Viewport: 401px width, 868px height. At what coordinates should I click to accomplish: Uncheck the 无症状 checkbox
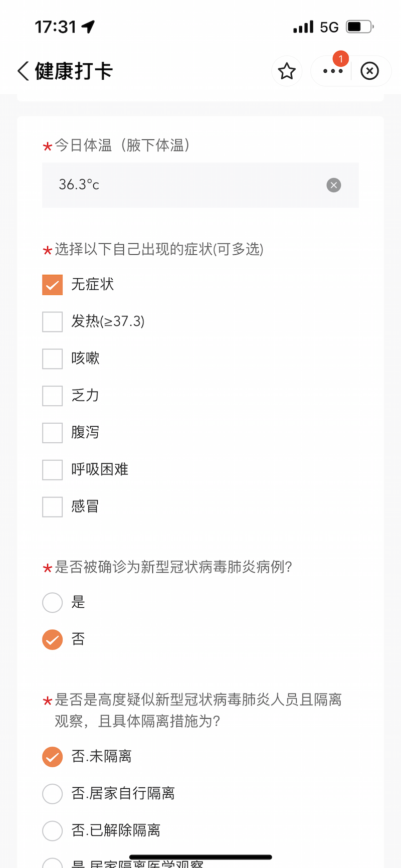53,285
